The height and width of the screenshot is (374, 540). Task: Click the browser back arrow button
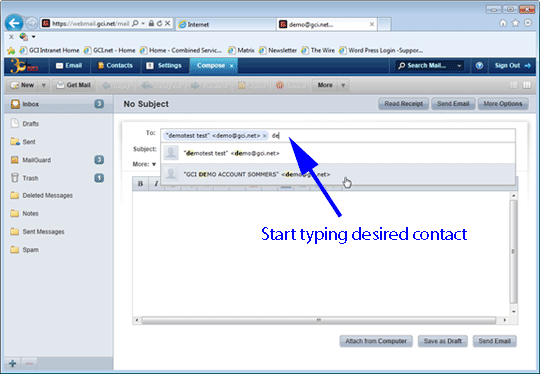(14, 23)
